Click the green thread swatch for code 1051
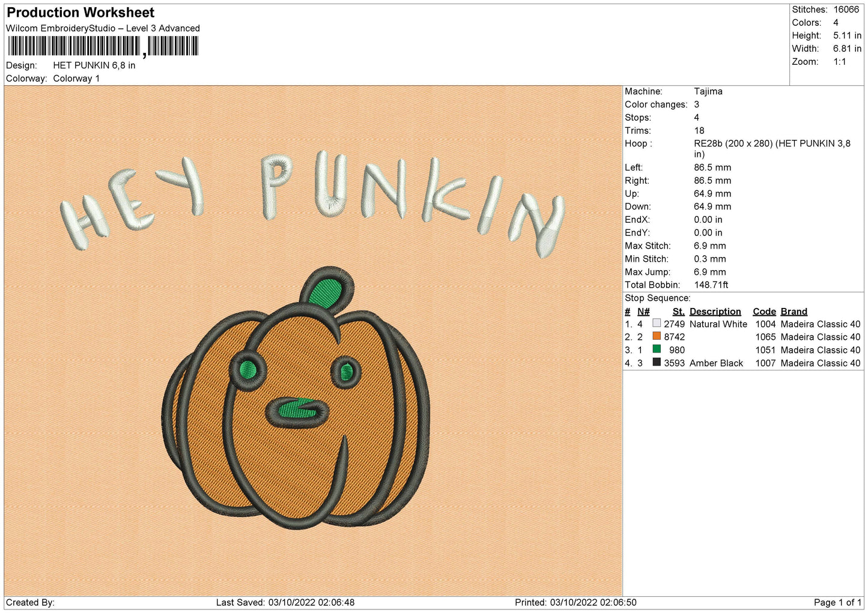This screenshot has height=613, width=868. point(657,349)
